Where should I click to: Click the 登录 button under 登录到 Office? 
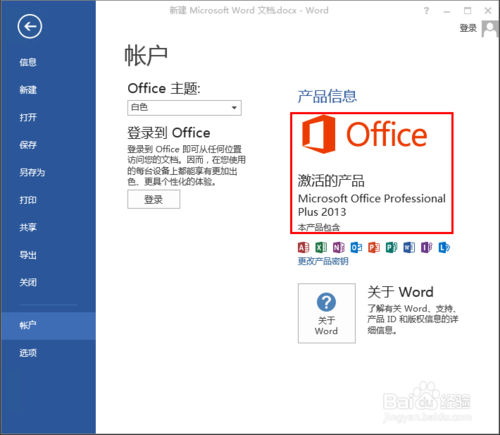154,199
